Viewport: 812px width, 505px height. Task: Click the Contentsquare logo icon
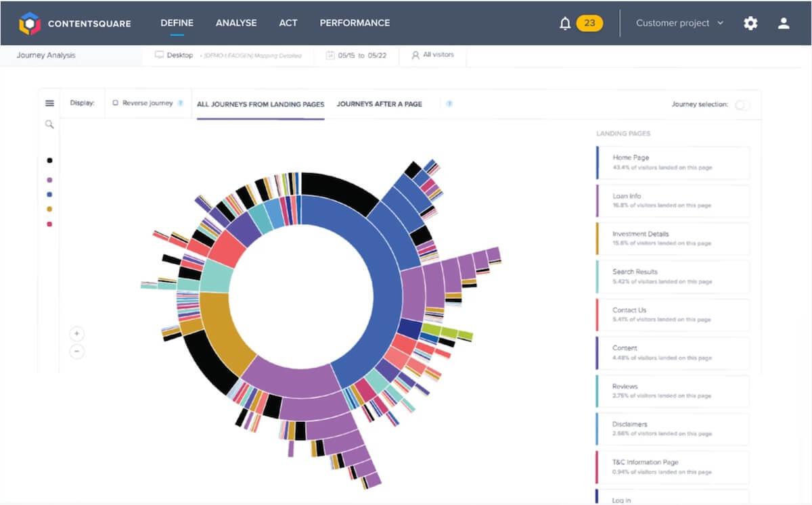pos(30,23)
